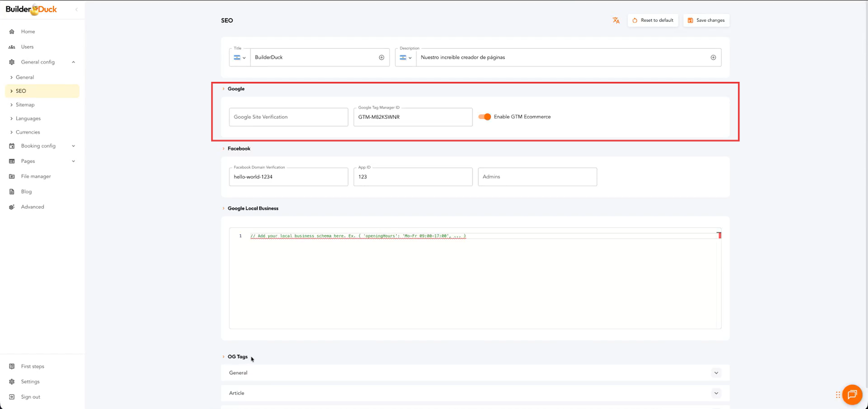Disable the Enable GTM Ecommerce toggle
The image size is (868, 409).
[x=484, y=117]
